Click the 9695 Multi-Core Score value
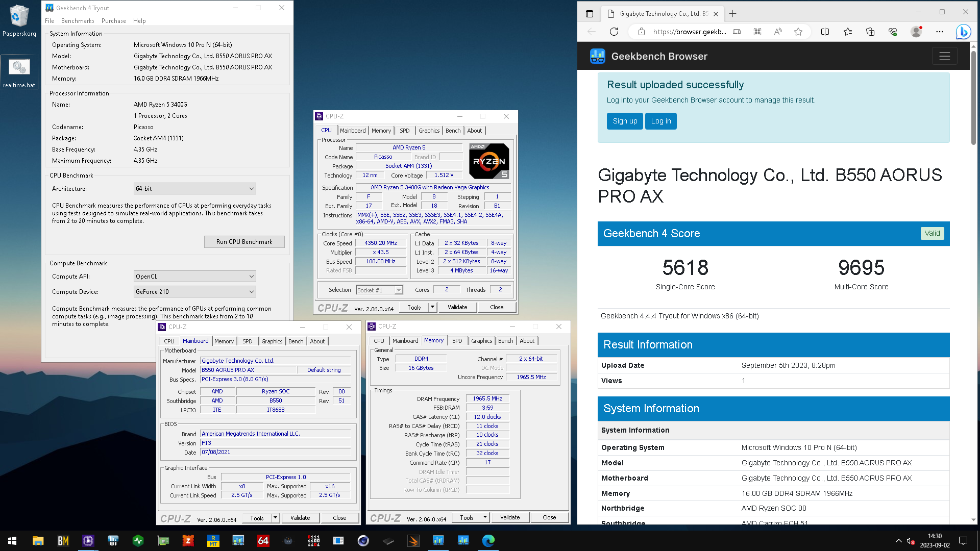Screen dimensions: 980x551 pos(861,267)
